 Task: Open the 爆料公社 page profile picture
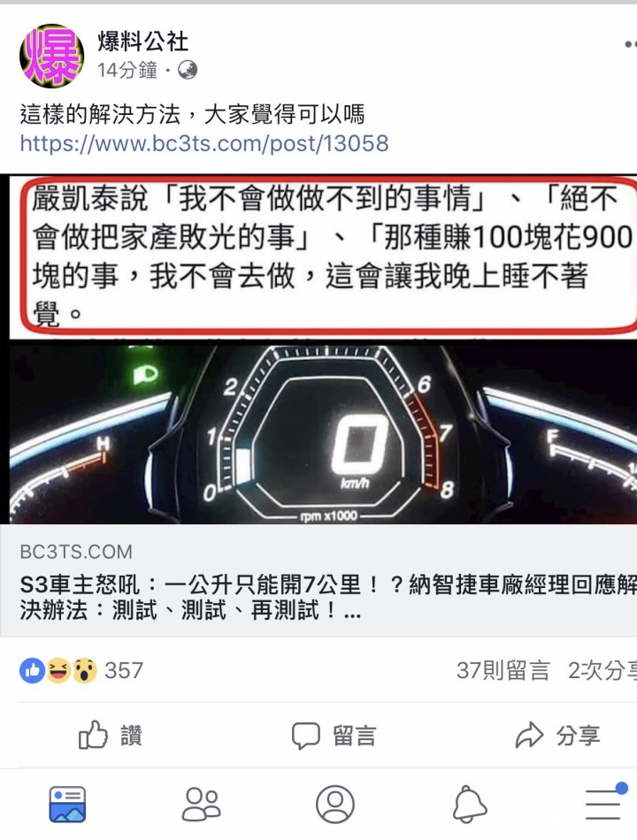(x=51, y=56)
